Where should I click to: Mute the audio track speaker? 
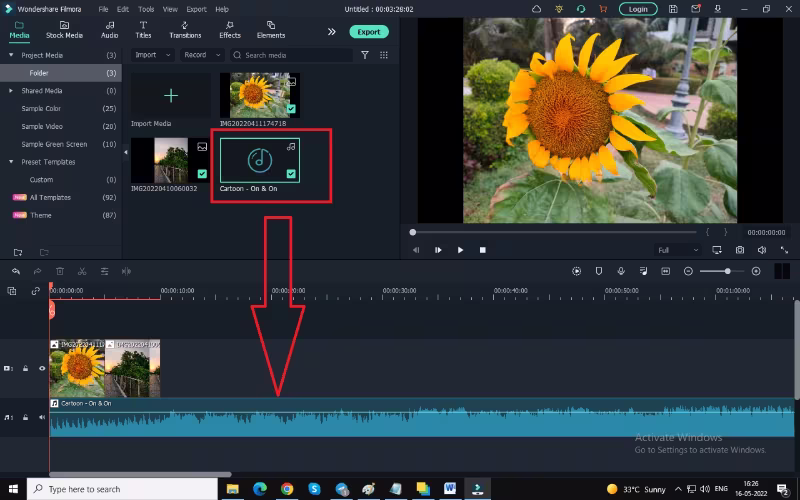click(42, 417)
